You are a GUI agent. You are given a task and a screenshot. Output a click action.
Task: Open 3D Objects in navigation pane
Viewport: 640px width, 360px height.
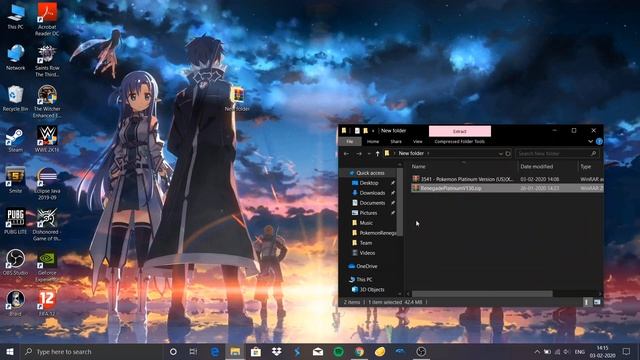coord(371,289)
